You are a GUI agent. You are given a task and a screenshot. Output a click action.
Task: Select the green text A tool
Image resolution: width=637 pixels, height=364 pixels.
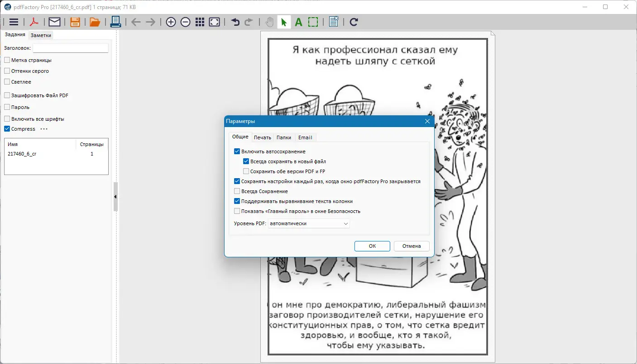(298, 22)
